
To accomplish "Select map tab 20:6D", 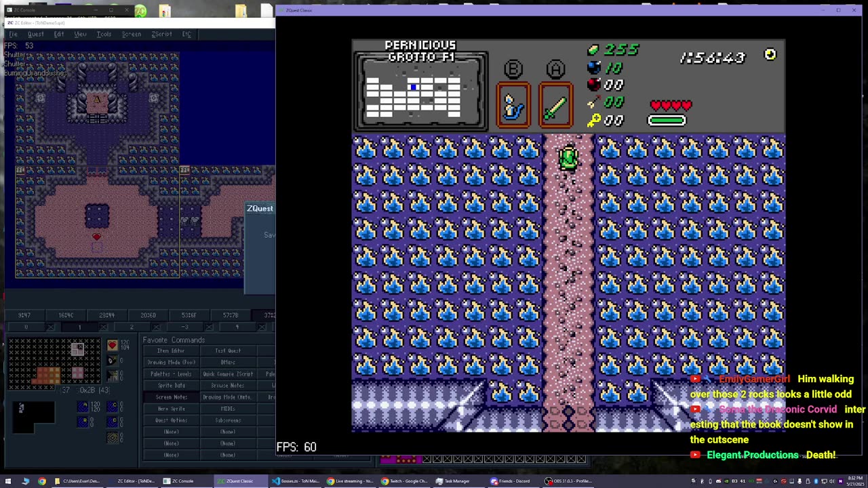I will click(x=149, y=315).
